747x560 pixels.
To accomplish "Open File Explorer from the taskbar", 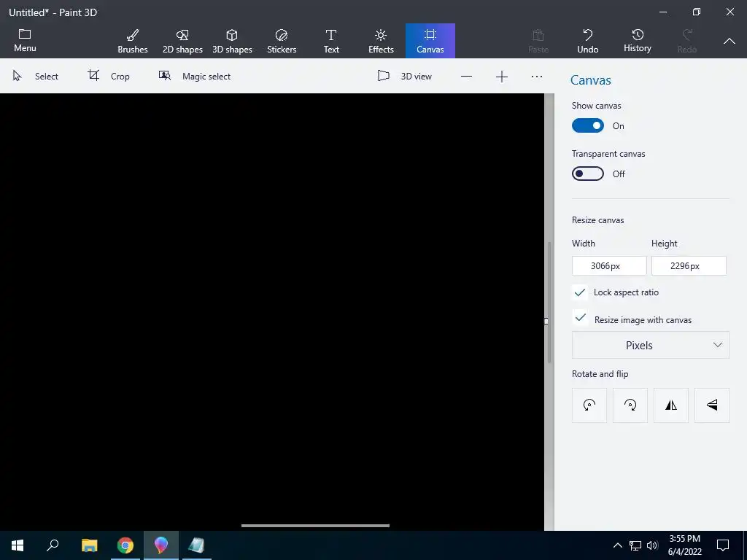I will point(89,545).
